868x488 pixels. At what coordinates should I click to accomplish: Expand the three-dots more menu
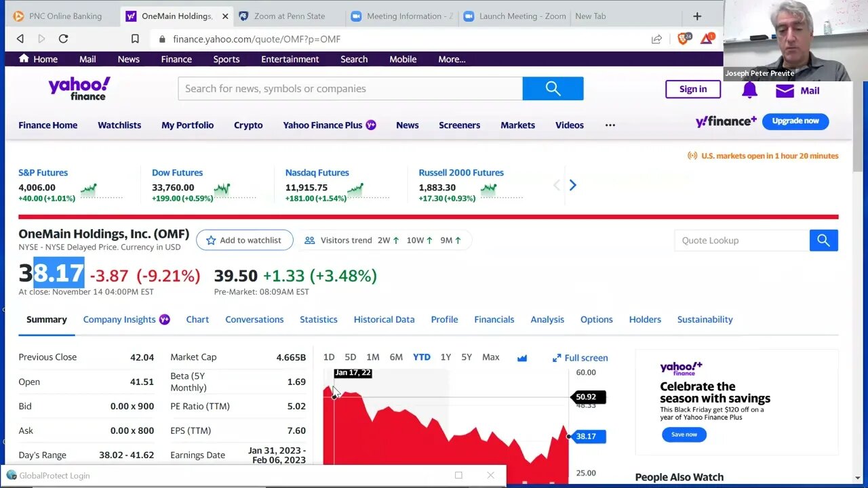(x=610, y=125)
